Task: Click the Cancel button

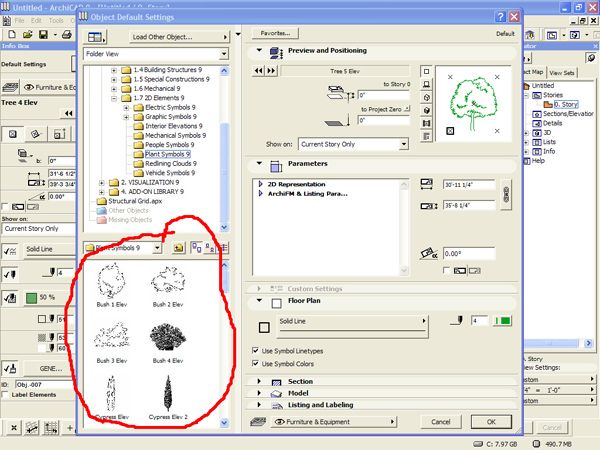Action: coord(440,422)
